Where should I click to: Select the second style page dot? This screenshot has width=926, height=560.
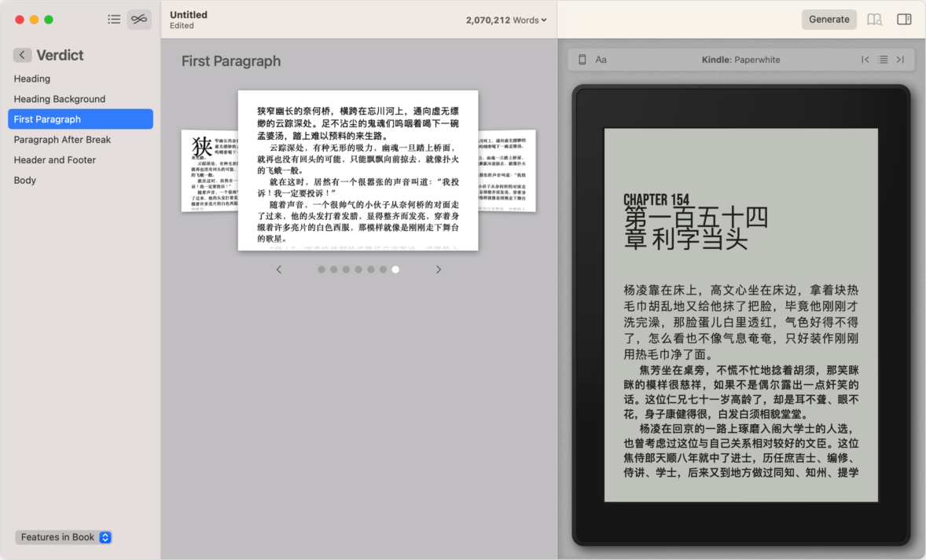pos(333,269)
